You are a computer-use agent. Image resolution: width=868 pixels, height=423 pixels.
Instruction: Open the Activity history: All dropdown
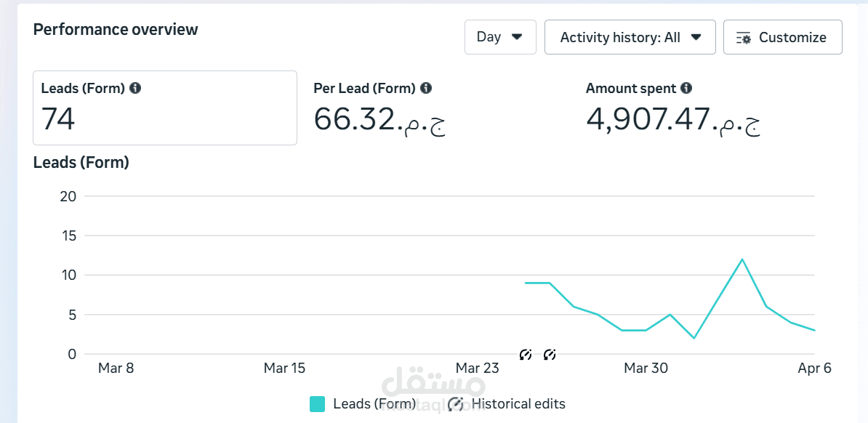(630, 37)
